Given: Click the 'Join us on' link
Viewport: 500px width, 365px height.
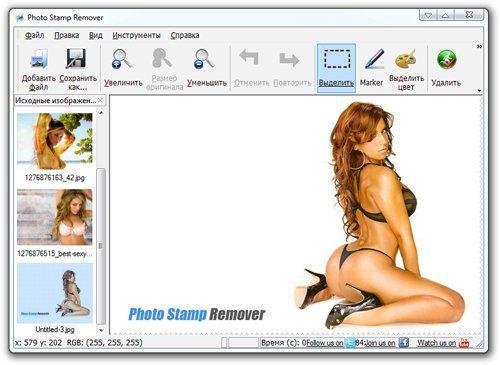Looking at the screenshot, I should (380, 343).
